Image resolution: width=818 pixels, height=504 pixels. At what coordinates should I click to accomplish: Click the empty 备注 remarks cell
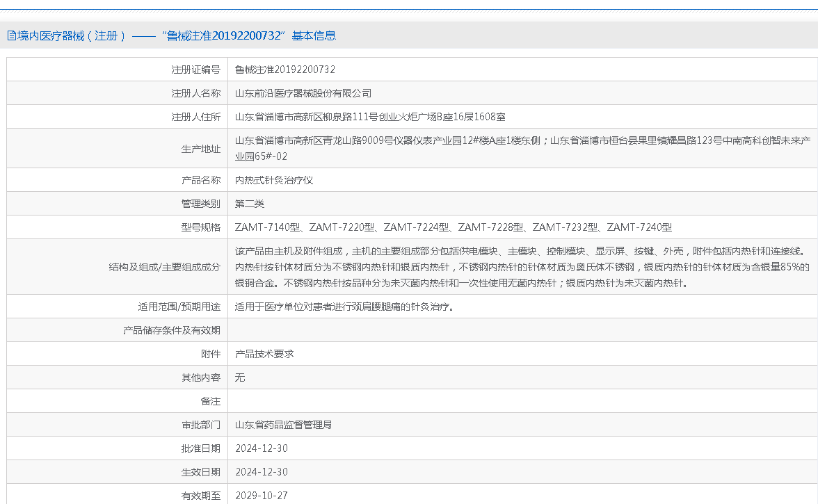point(522,401)
